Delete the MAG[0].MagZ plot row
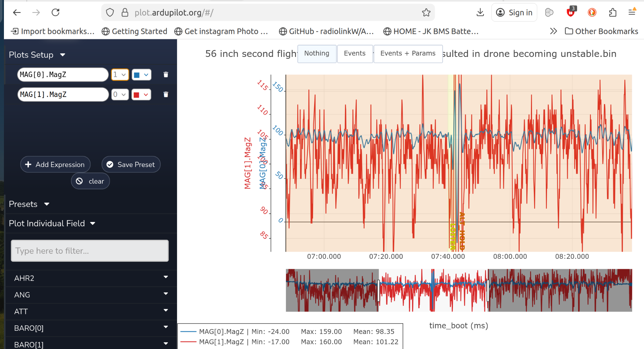 point(166,74)
